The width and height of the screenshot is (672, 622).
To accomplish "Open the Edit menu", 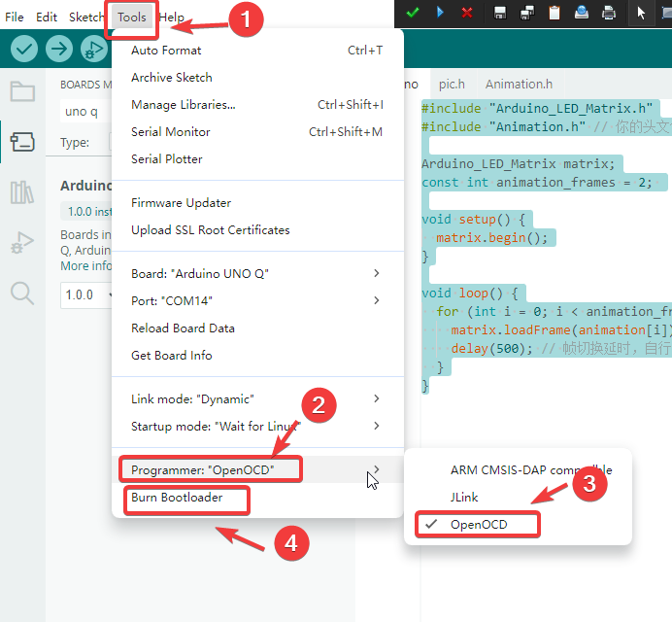I will [47, 17].
